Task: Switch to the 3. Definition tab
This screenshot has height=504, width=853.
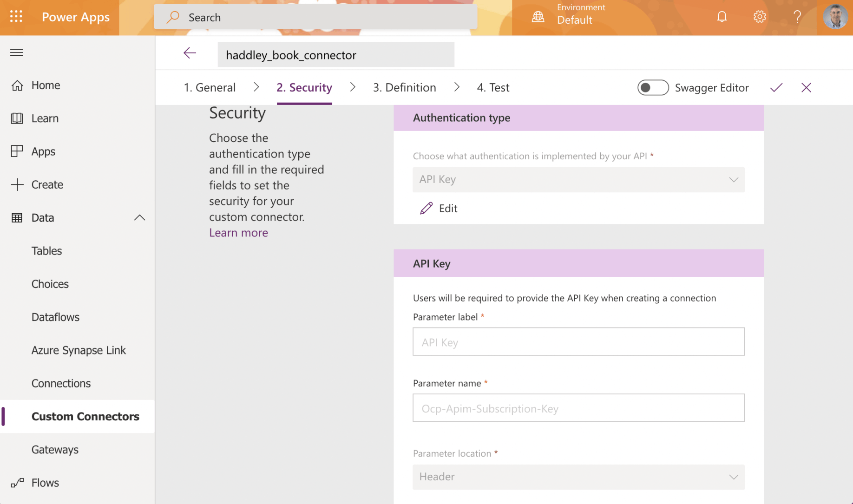Action: pyautogui.click(x=404, y=88)
